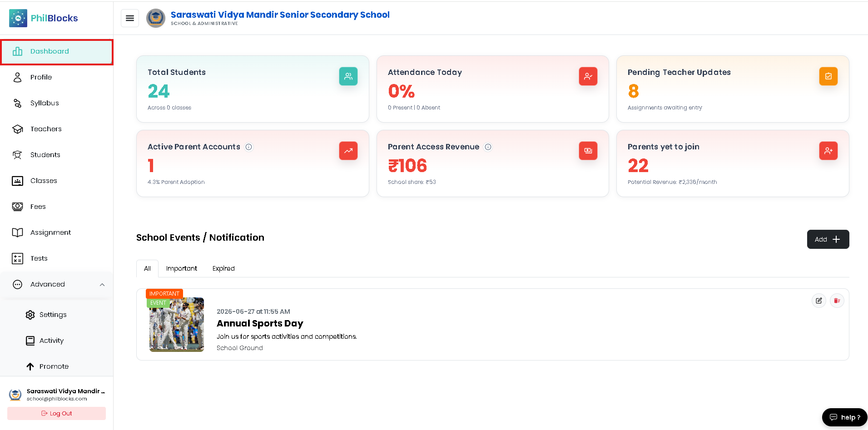Delete the Annual Sports Day event
The height and width of the screenshot is (430, 868).
click(837, 301)
